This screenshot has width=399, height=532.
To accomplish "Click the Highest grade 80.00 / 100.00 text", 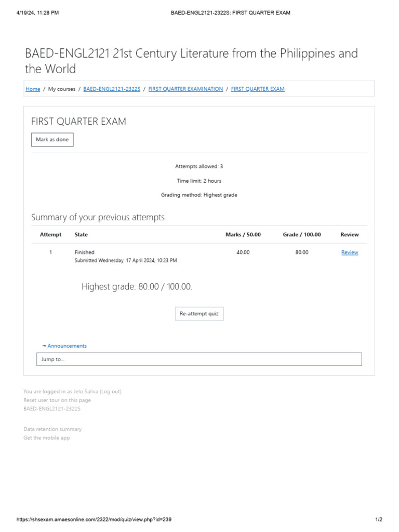I will [137, 287].
